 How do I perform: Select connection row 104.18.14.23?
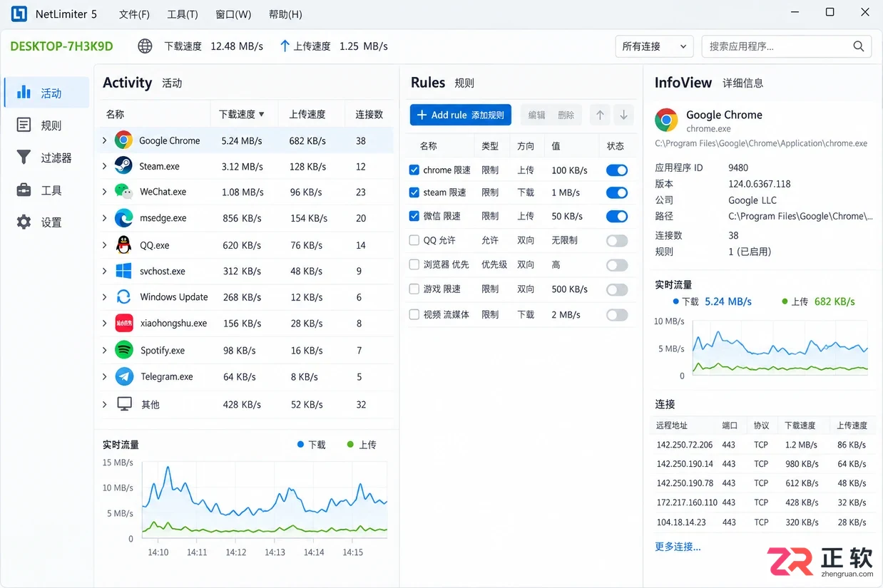click(x=763, y=522)
